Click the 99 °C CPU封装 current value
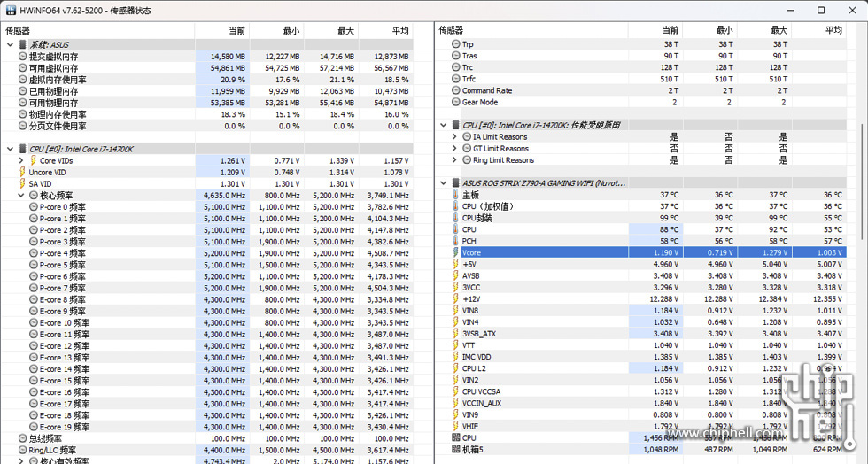The image size is (868, 464). tap(655, 218)
